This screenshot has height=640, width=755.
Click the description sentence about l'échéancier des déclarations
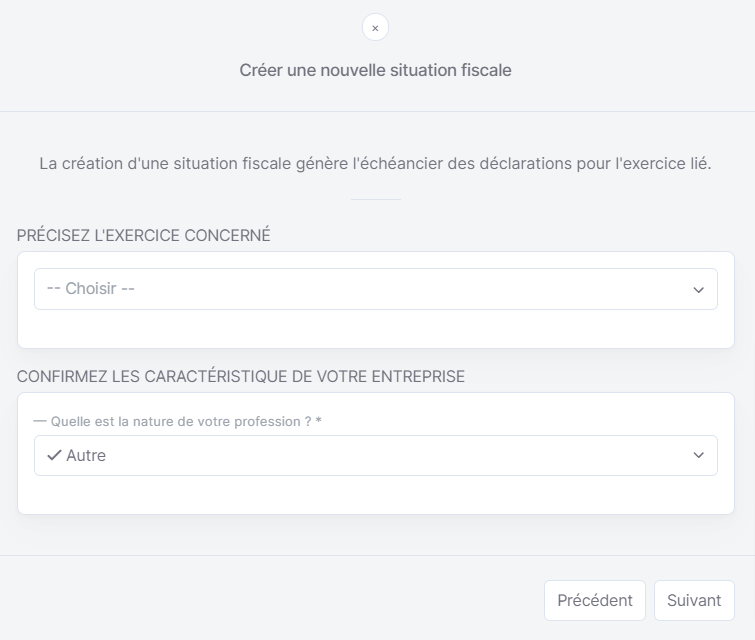(375, 164)
